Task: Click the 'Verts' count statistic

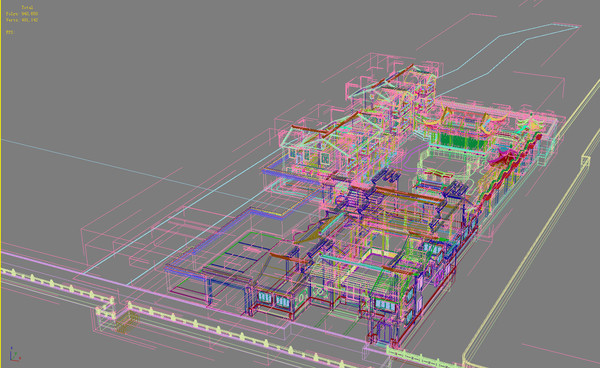Action: tap(22, 20)
